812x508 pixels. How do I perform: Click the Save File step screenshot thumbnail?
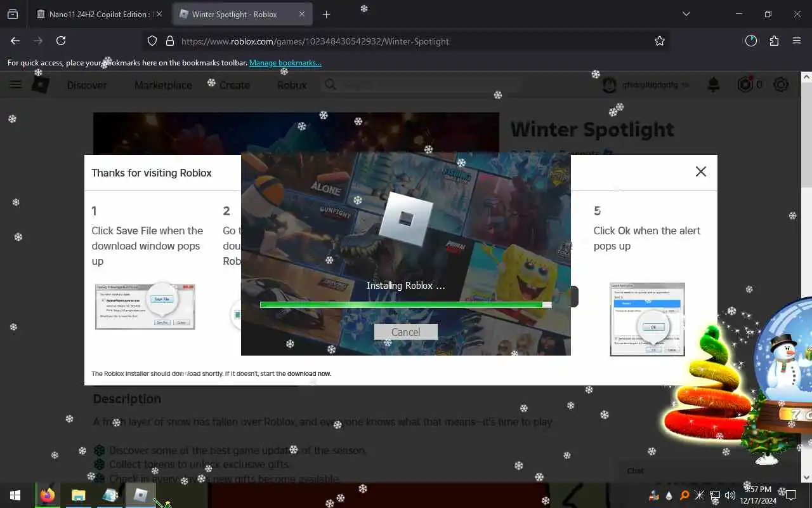pos(145,306)
